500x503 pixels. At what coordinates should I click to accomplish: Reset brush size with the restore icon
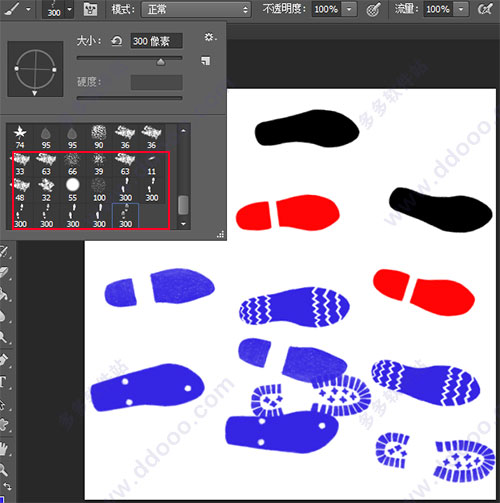[x=117, y=41]
